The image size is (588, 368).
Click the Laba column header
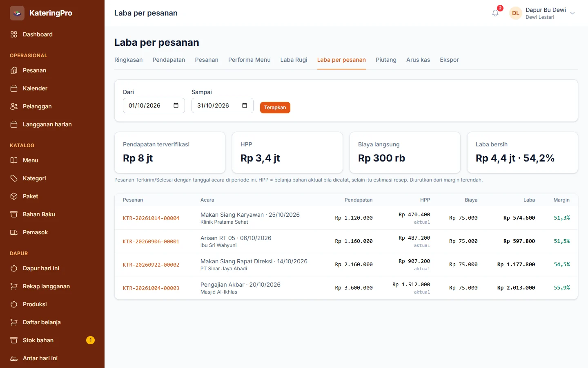tap(529, 200)
